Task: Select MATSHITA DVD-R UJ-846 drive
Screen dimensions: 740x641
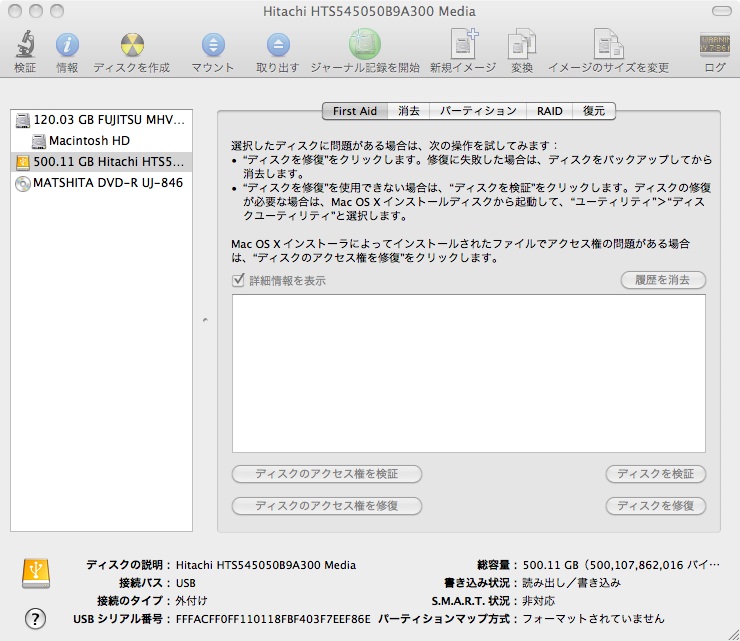Action: pos(101,183)
